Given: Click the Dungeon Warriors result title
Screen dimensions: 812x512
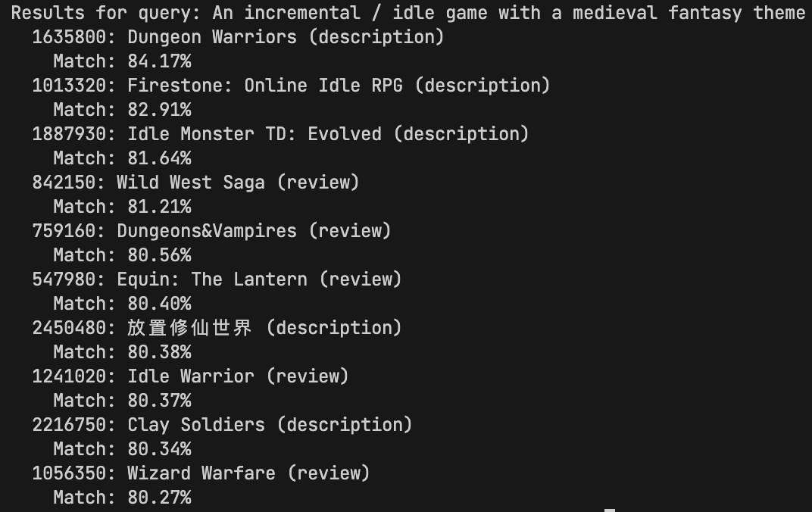Looking at the screenshot, I should 211,37.
